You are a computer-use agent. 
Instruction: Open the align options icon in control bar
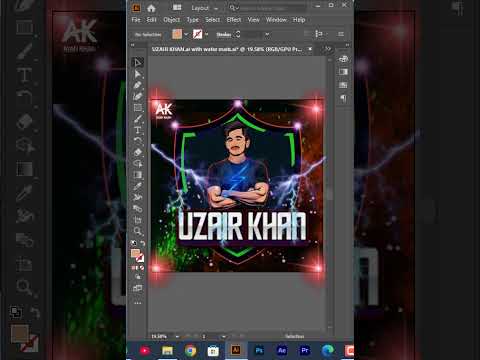(319, 34)
